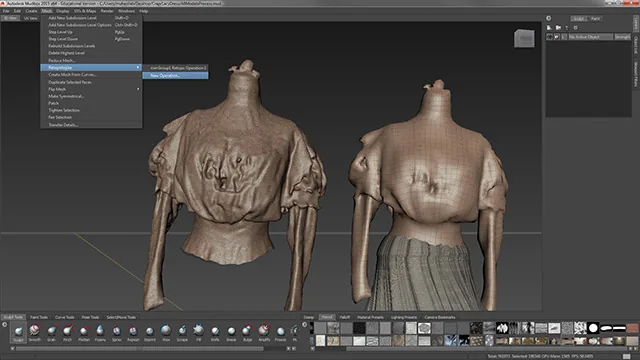Open the Display menu
The height and width of the screenshot is (360, 640).
pos(62,11)
